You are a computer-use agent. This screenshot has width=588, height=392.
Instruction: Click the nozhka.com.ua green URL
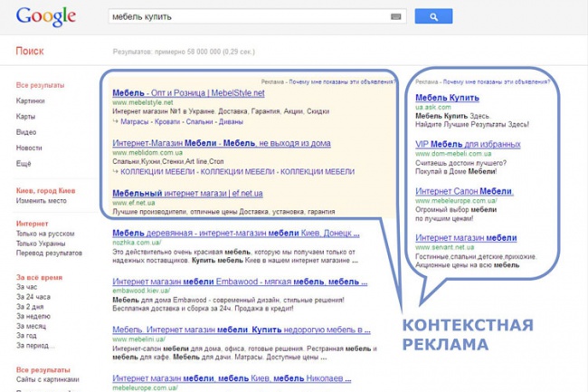137,243
